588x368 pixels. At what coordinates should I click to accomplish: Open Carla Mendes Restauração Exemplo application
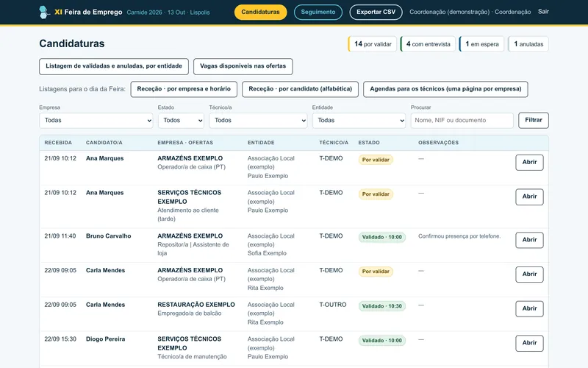coord(529,308)
